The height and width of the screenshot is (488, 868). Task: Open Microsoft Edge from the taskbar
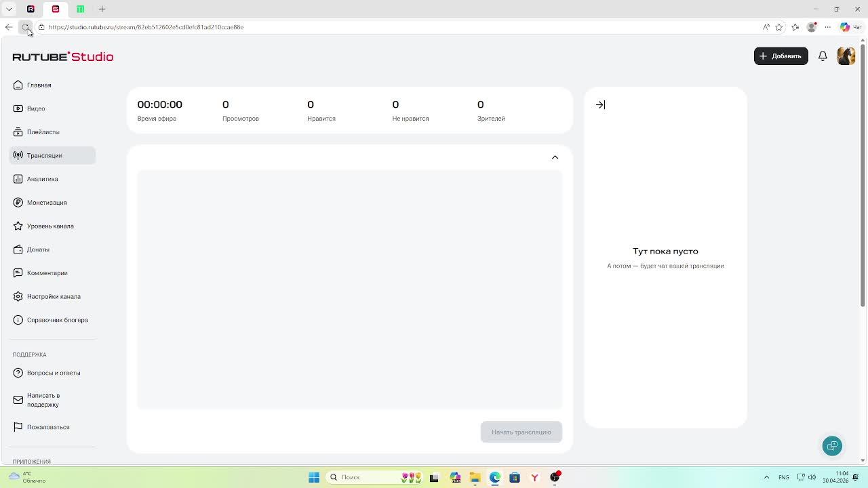495,477
